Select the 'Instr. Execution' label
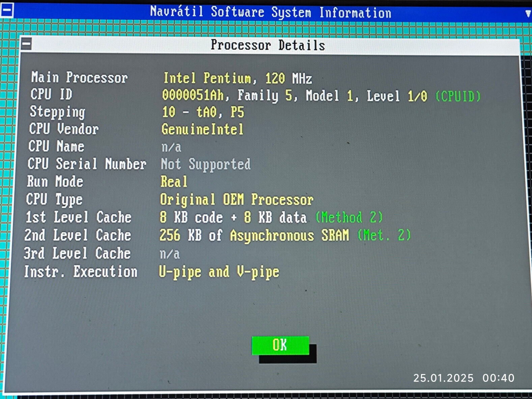This screenshot has height=399, width=532. 81,272
